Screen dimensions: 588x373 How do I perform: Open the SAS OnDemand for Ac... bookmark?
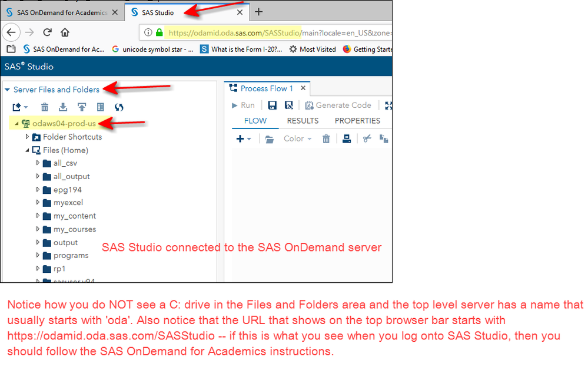coord(64,49)
